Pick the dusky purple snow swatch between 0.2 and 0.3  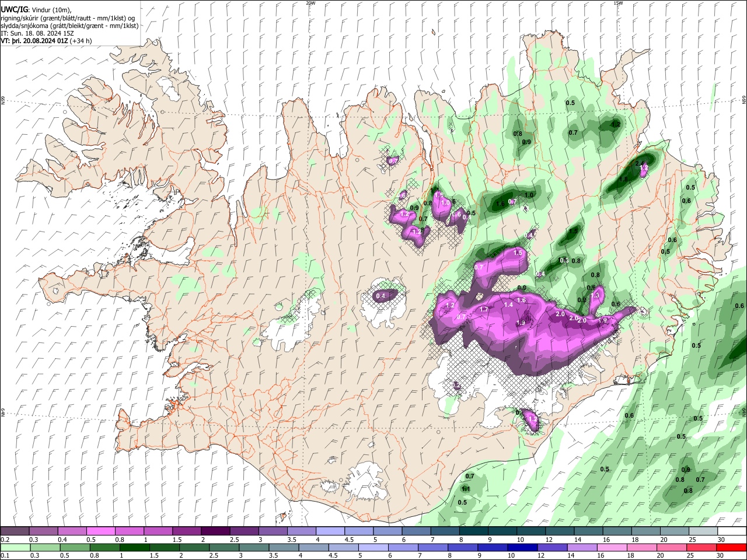15,531
